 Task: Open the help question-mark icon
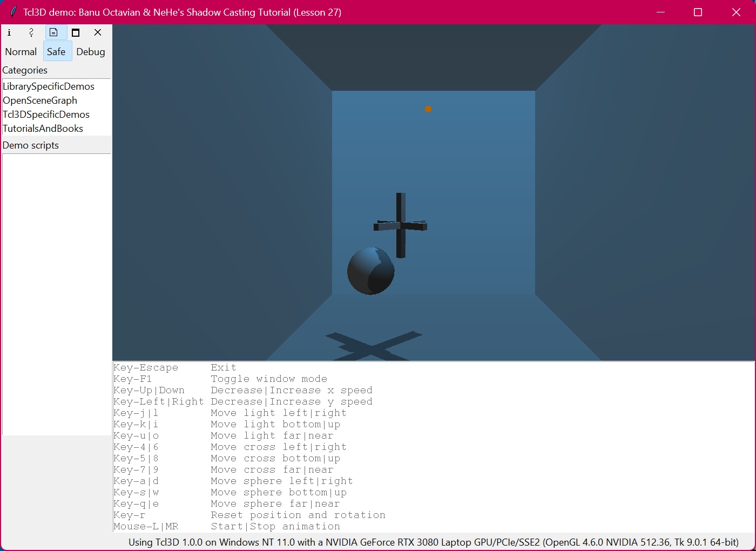(x=31, y=32)
